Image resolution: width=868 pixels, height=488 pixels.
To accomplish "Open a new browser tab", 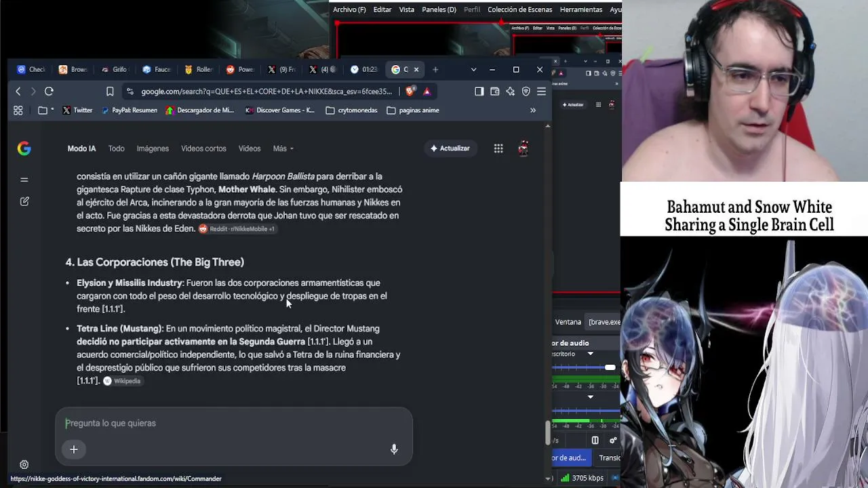I will click(x=435, y=69).
